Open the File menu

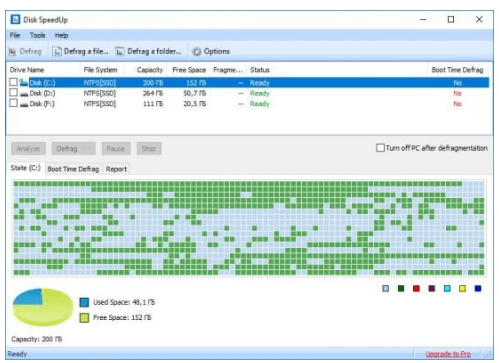[15, 35]
